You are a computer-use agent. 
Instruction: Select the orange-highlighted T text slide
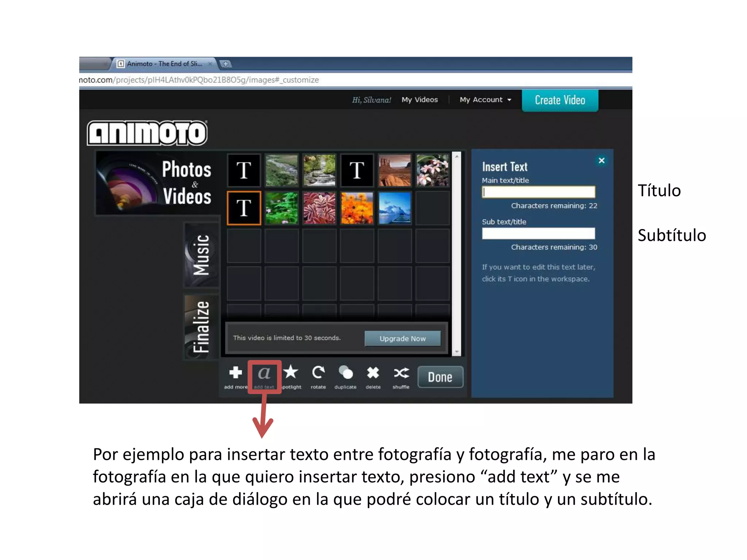(x=244, y=208)
